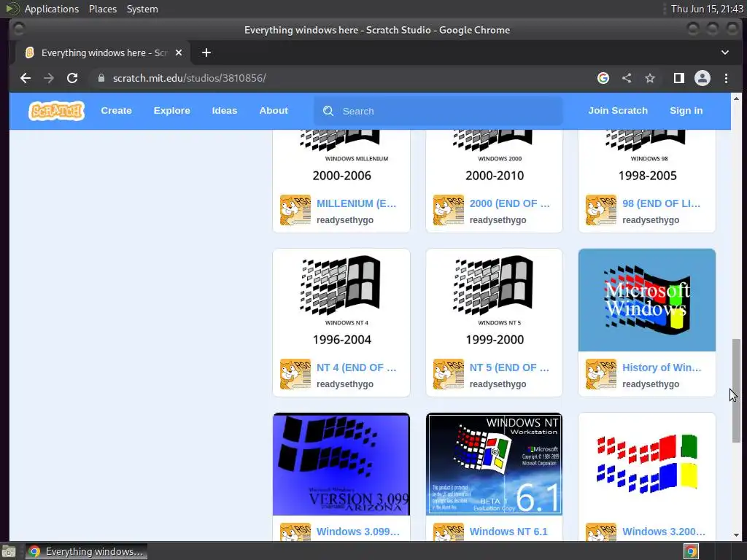Click the Scratch logo
The image size is (747, 560).
pos(57,111)
